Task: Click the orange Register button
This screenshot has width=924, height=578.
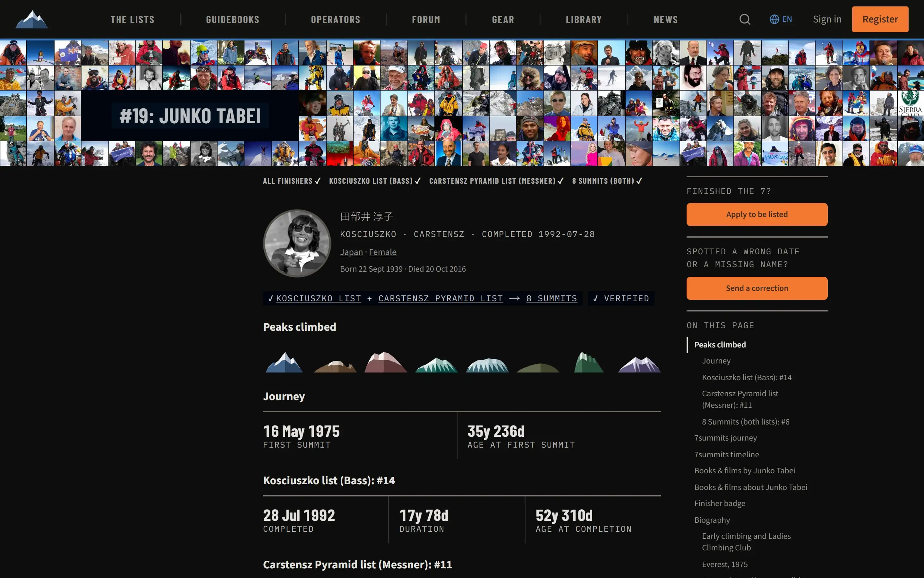Action: [880, 19]
